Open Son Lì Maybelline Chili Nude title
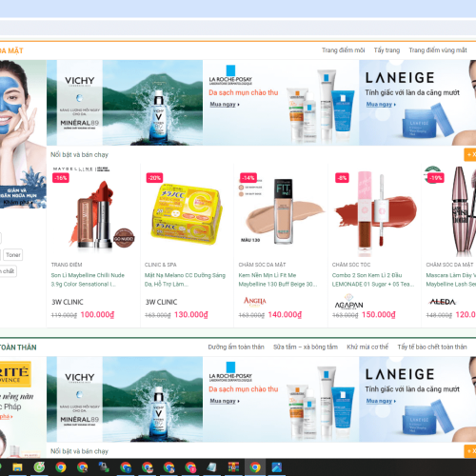476x476 pixels. (88, 280)
